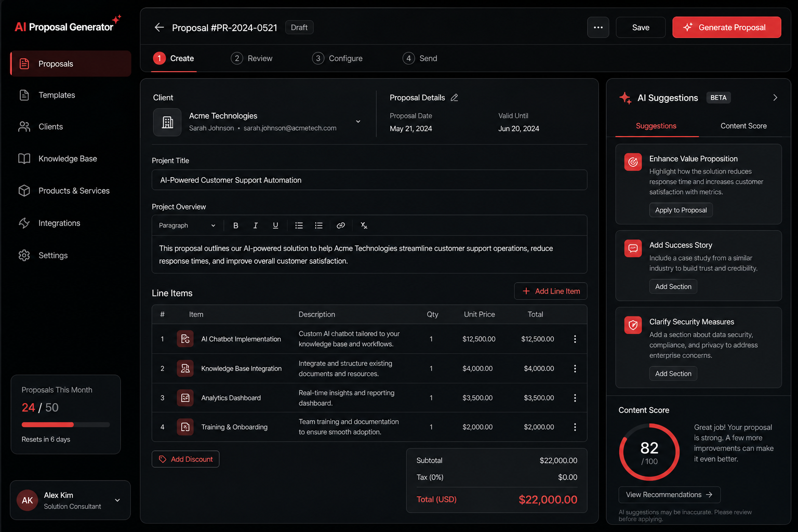
Task: Click Add Section under Add Success Story
Action: point(673,287)
